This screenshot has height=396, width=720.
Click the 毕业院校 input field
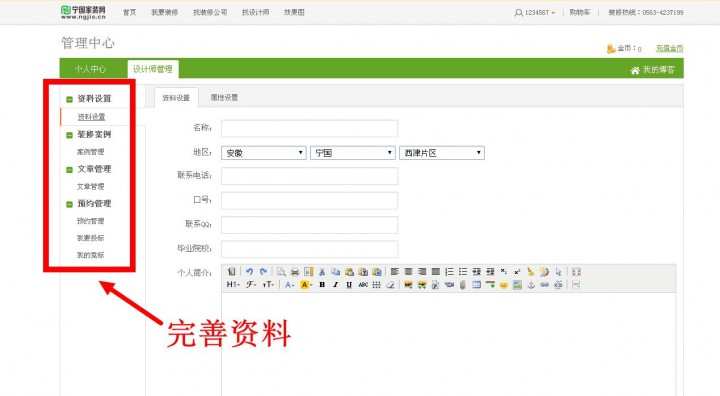(309, 249)
